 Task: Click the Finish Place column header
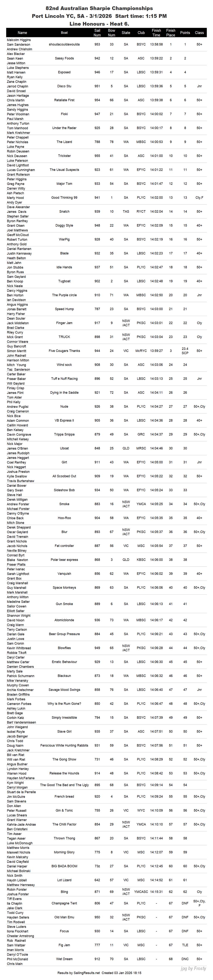tap(171, 33)
